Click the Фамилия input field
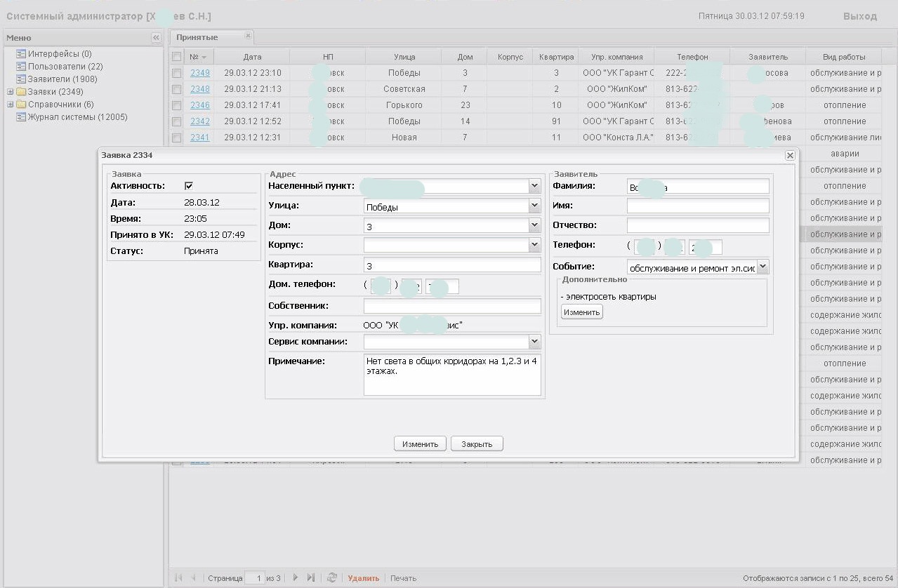The image size is (898, 588). click(698, 186)
